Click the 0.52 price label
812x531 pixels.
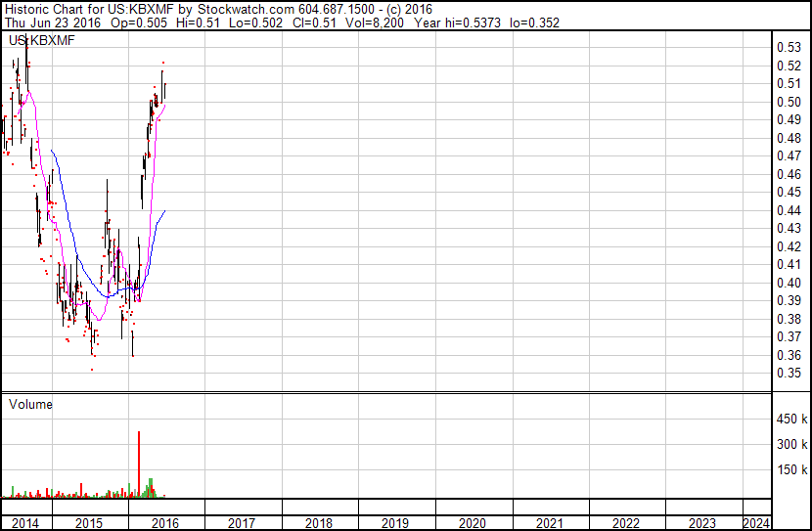(x=789, y=66)
